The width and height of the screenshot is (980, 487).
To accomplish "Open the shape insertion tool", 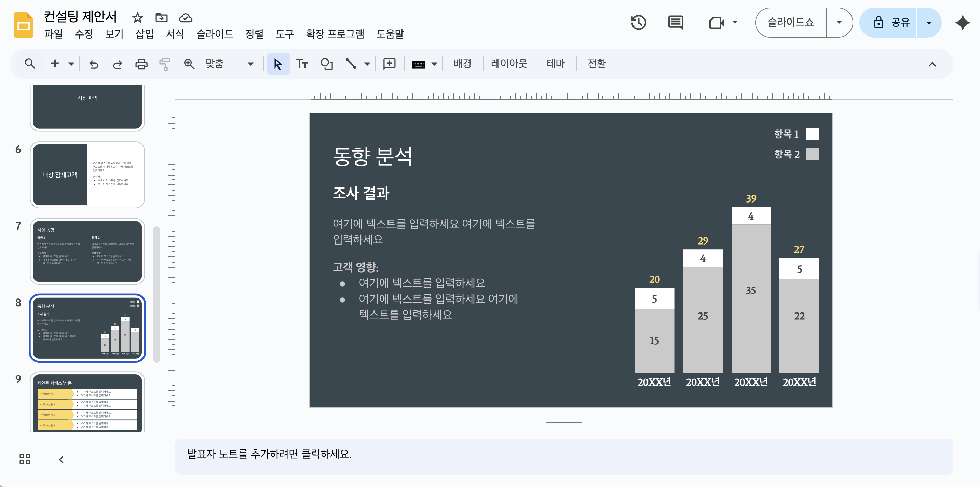I will [x=326, y=64].
